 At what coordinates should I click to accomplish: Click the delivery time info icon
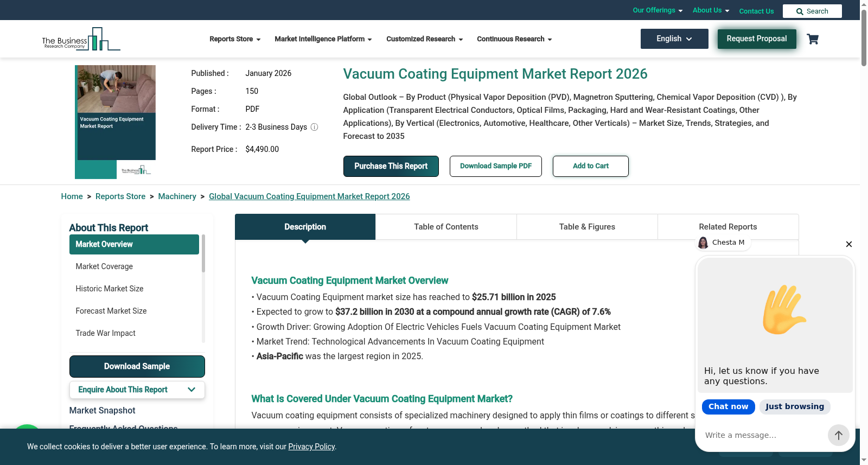coord(314,127)
